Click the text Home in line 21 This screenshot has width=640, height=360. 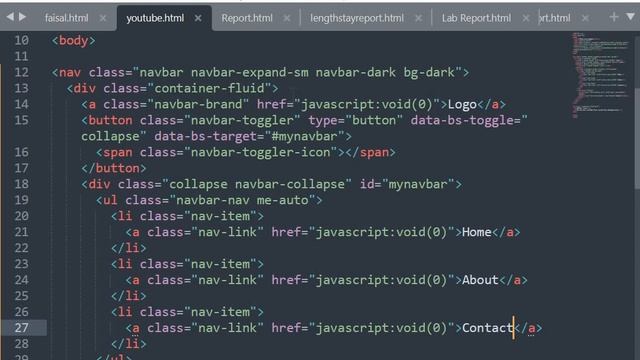[477, 232]
